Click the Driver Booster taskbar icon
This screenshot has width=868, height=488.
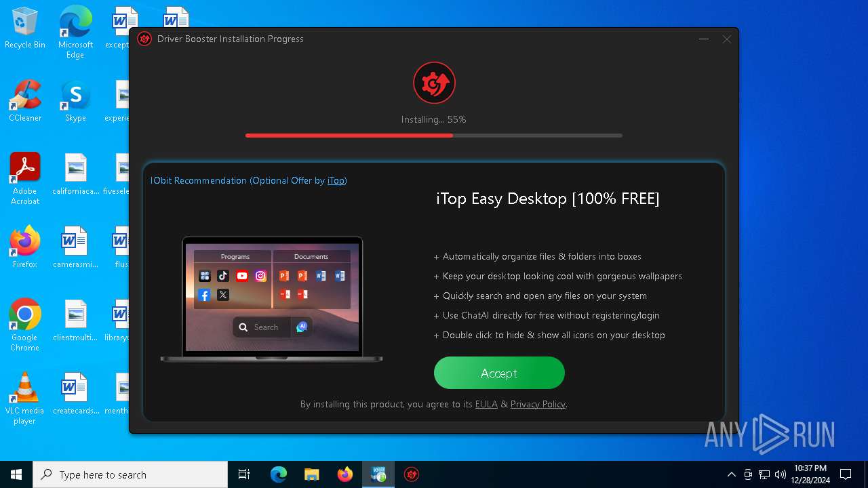coord(411,474)
